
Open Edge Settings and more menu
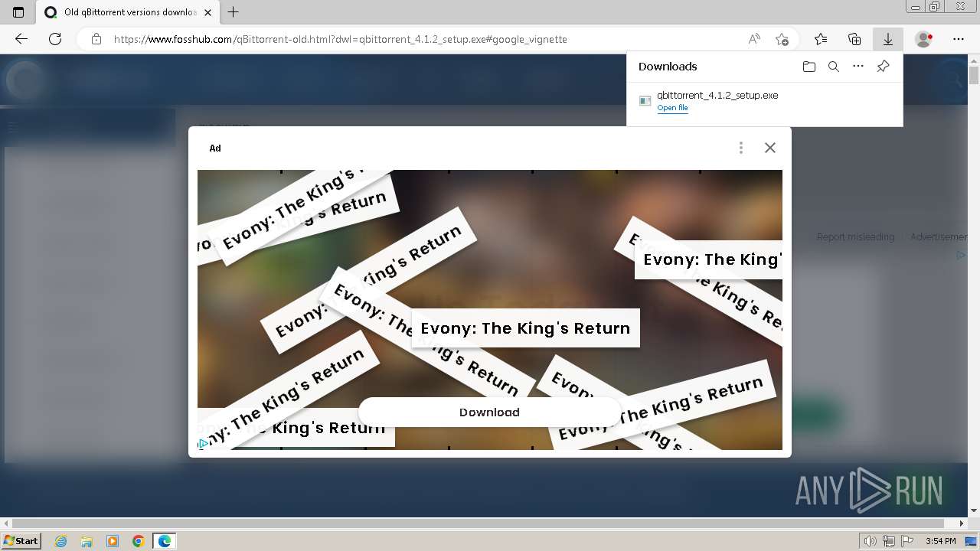[959, 39]
